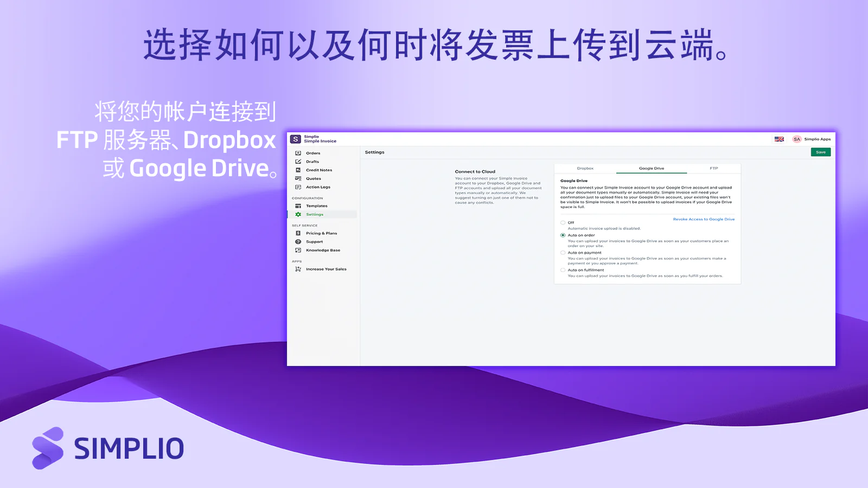
Task: Click the Pricing & Plans dollar icon
Action: (x=298, y=233)
